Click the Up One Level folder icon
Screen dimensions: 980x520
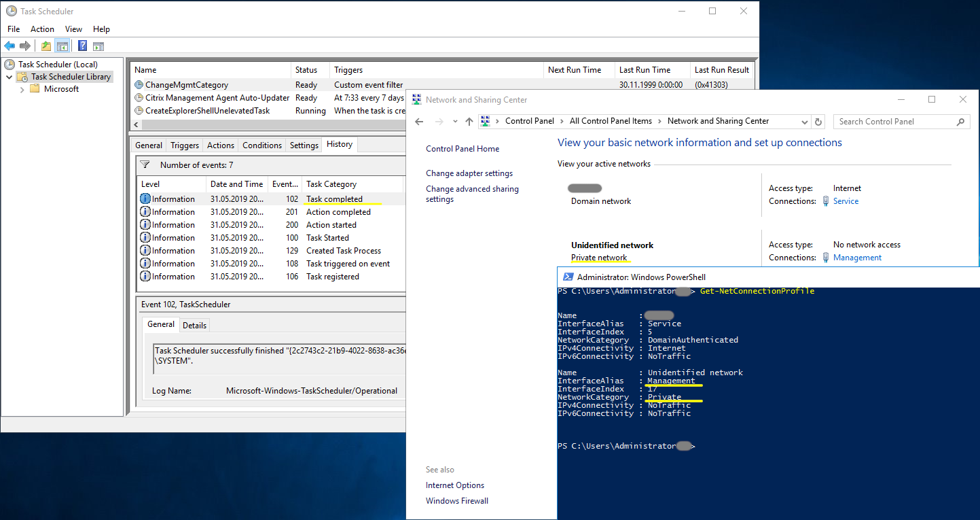tap(46, 46)
